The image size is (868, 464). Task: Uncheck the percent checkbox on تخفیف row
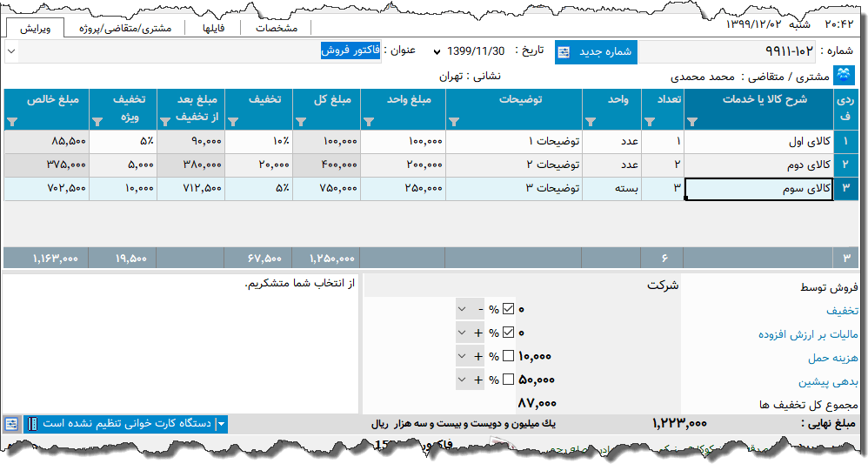[x=509, y=309]
